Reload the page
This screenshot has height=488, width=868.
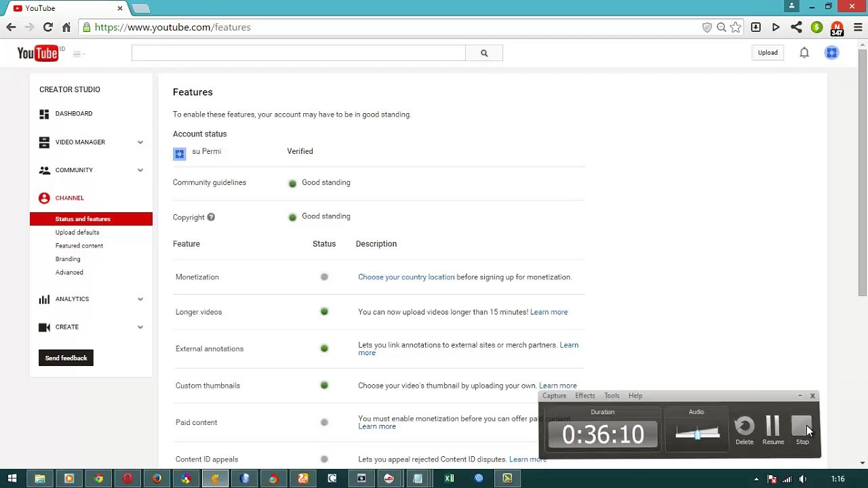(x=47, y=27)
